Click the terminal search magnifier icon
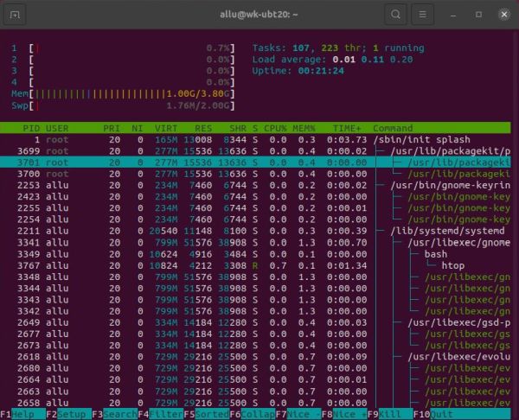The height and width of the screenshot is (420, 519). (x=395, y=15)
